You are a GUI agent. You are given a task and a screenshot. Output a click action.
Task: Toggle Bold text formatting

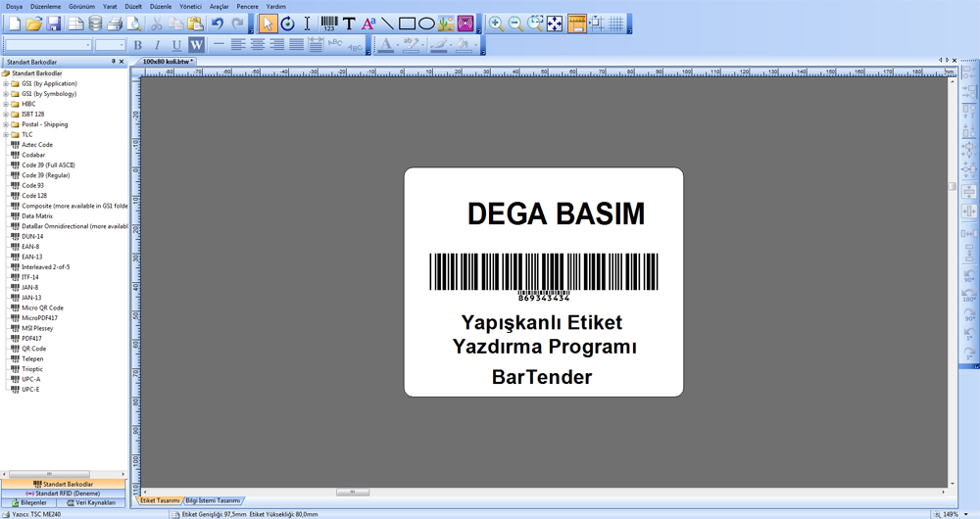point(138,45)
